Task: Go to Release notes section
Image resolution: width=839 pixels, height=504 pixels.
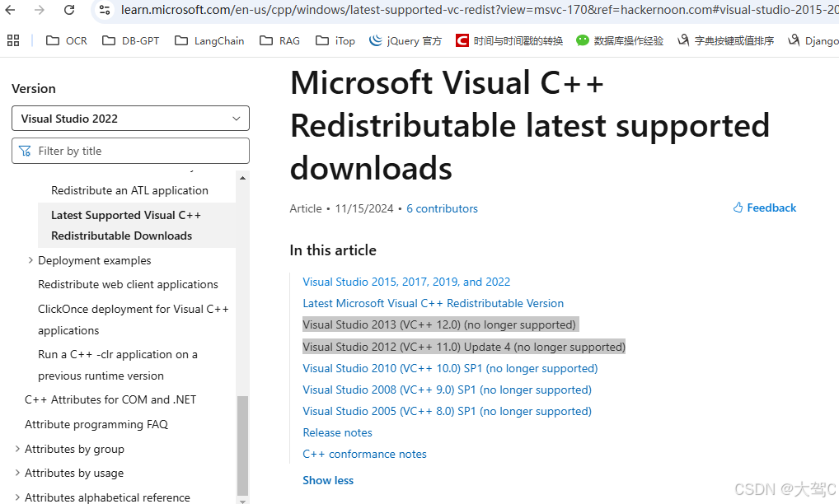Action: point(337,432)
